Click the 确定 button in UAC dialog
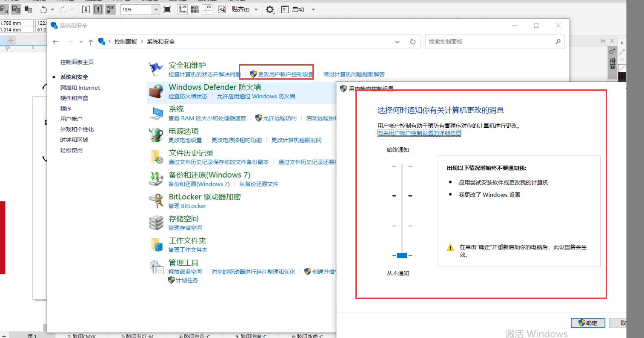Screen dimensions: 644x338 tap(588, 323)
